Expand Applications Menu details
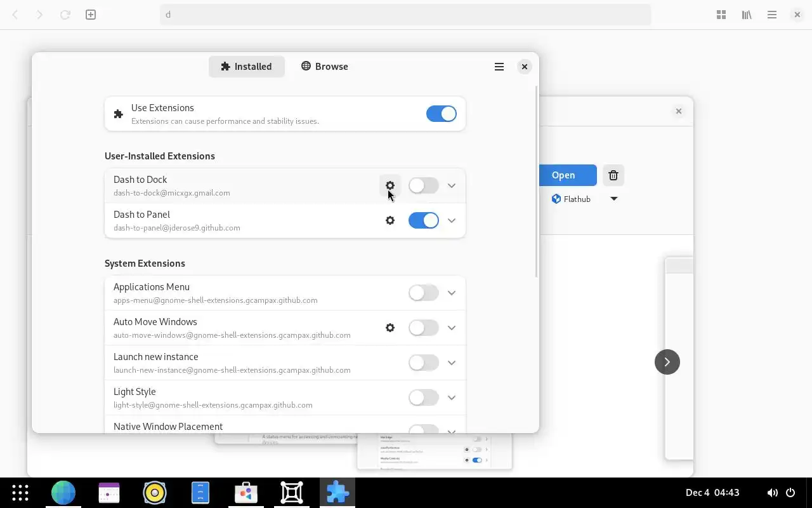 coord(452,293)
